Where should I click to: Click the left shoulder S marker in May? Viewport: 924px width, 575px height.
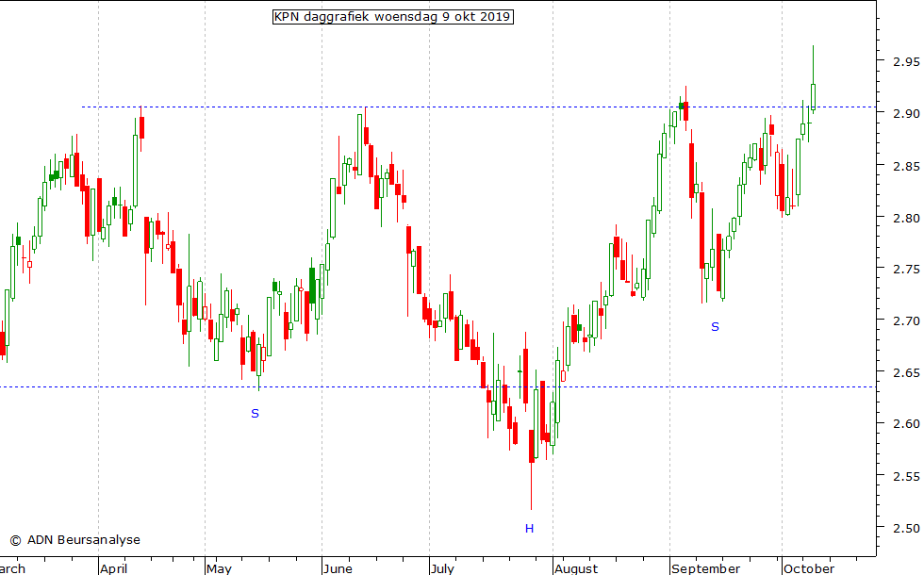256,414
